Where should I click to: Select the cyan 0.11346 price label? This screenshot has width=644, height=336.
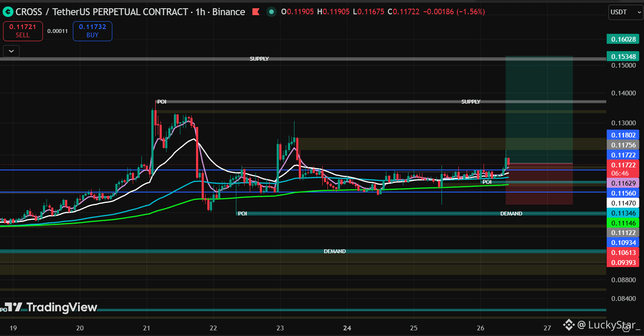click(x=623, y=213)
